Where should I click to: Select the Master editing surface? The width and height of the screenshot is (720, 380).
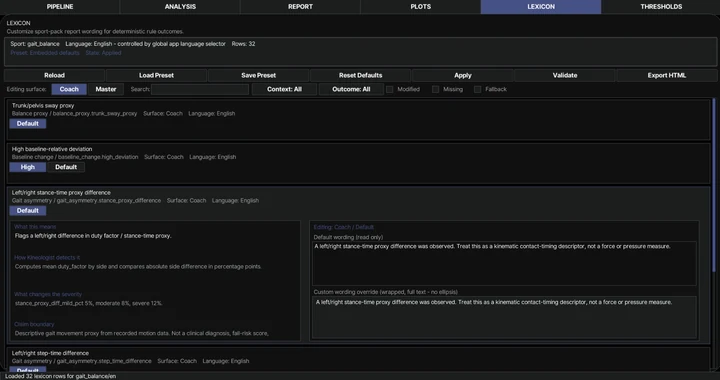[x=106, y=89]
